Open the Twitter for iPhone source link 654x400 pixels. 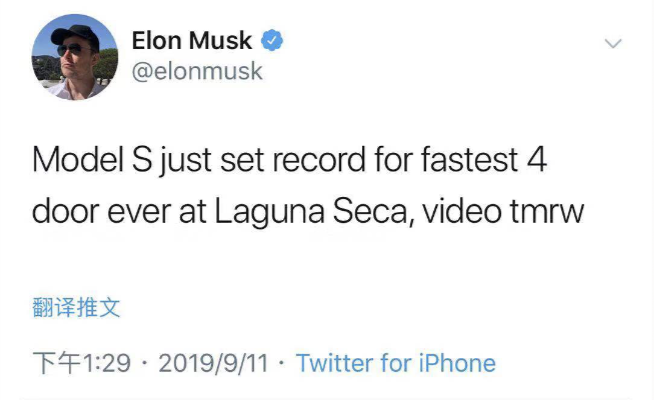[396, 363]
